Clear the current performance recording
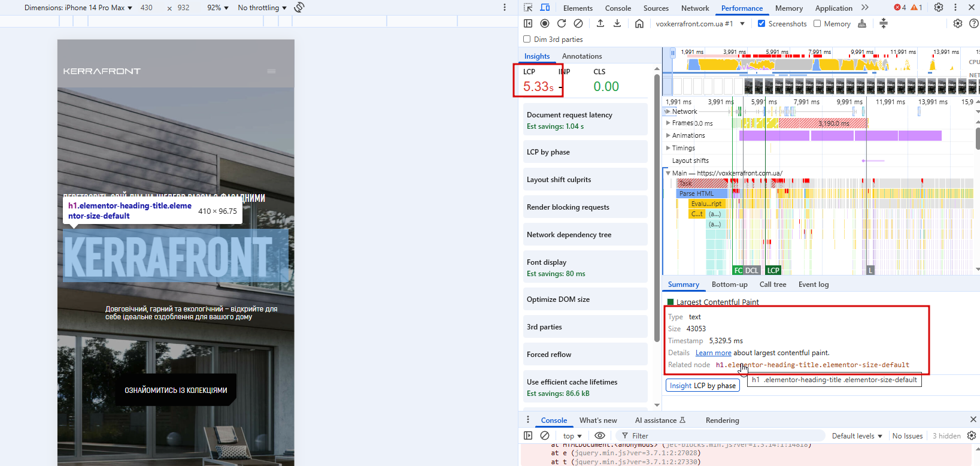 pos(578,23)
